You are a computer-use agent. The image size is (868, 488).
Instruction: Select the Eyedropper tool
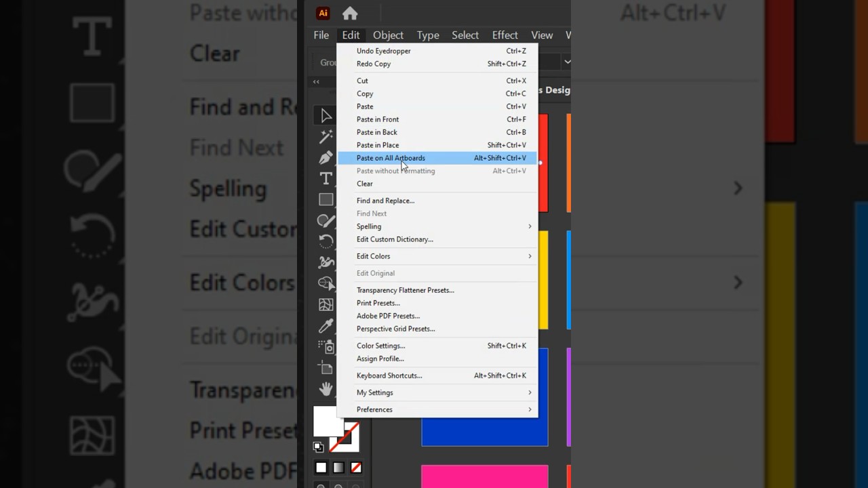click(x=326, y=326)
